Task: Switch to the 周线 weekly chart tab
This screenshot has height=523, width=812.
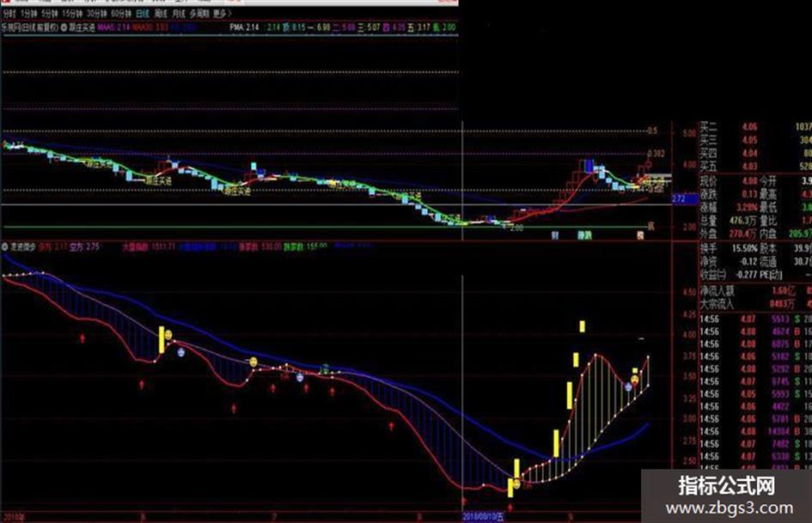Action: coord(161,14)
